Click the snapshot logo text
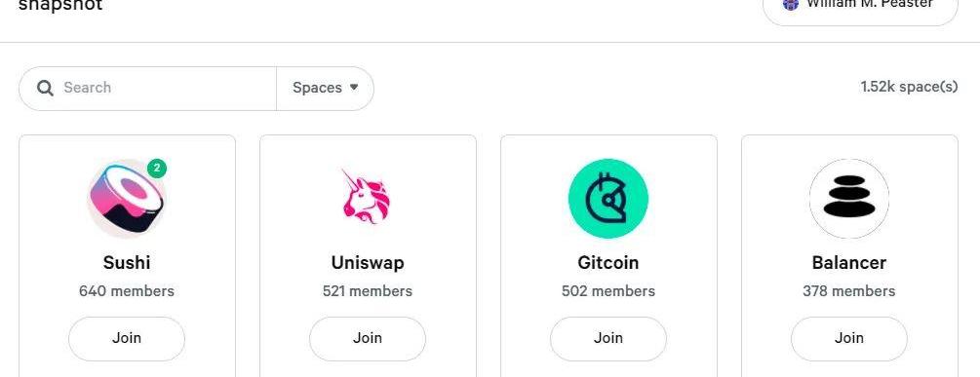Screen dimensions: 980x377 pyautogui.click(x=60, y=6)
